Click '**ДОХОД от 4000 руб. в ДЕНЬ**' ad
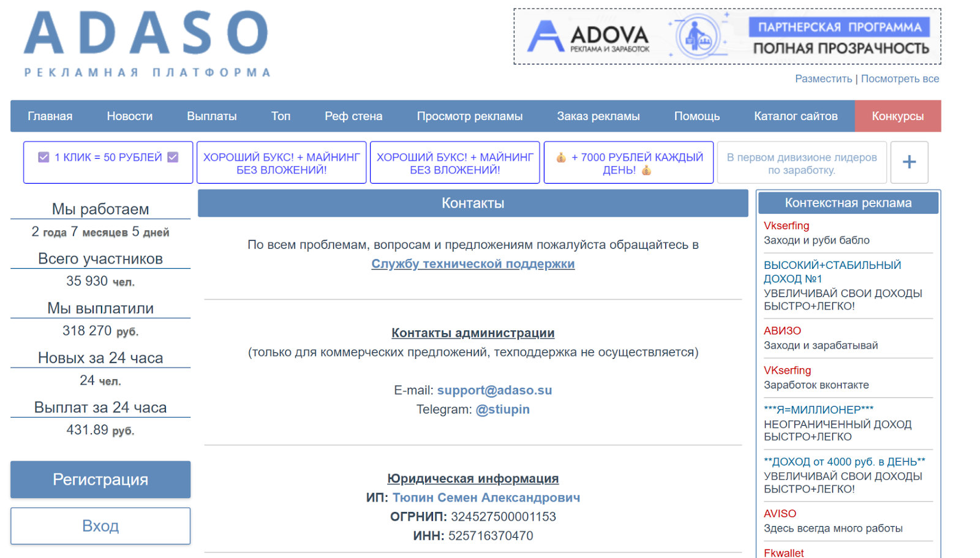The image size is (980, 558). coord(844,462)
